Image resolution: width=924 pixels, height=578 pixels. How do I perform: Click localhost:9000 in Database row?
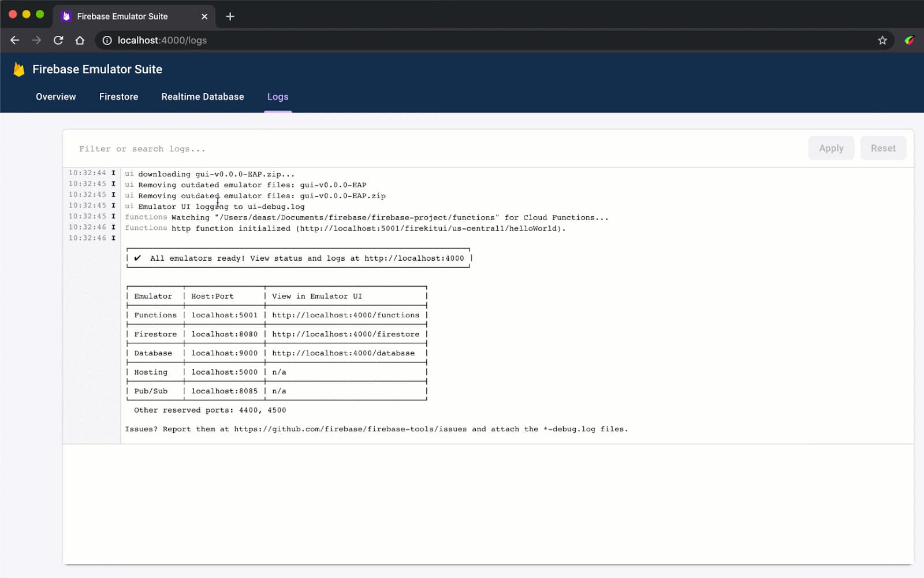tap(224, 353)
